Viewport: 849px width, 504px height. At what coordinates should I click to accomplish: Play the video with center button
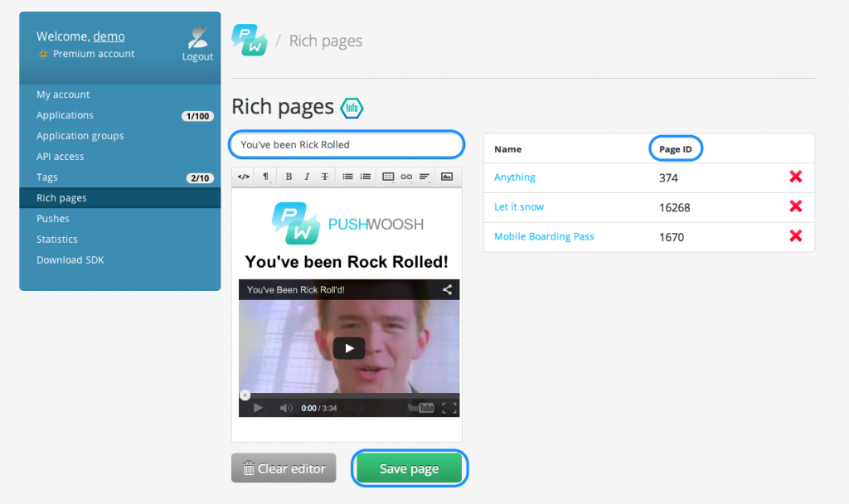tap(349, 348)
